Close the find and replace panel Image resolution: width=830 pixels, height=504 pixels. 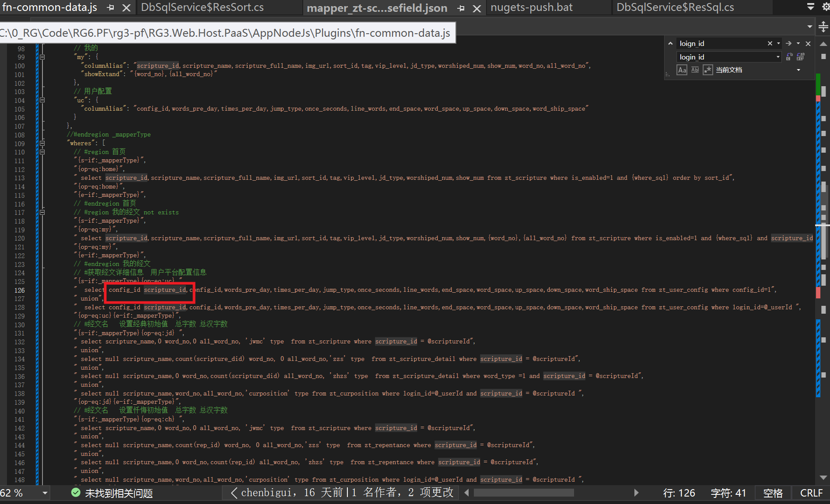coord(808,43)
